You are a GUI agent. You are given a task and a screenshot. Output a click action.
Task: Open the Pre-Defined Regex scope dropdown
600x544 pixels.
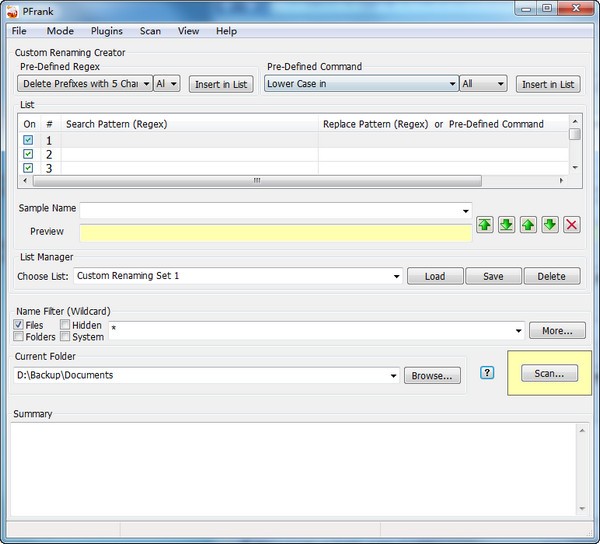[166, 83]
